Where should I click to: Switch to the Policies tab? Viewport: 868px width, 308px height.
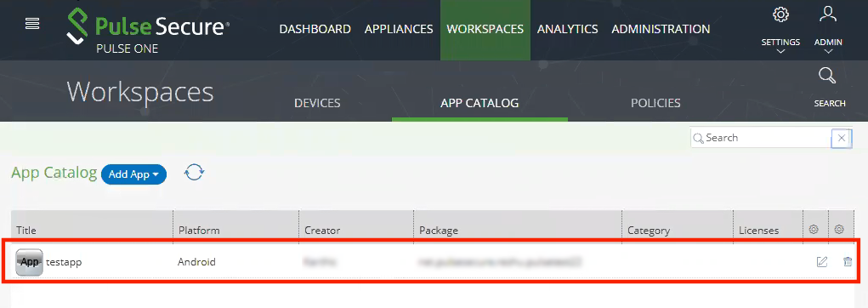click(655, 103)
